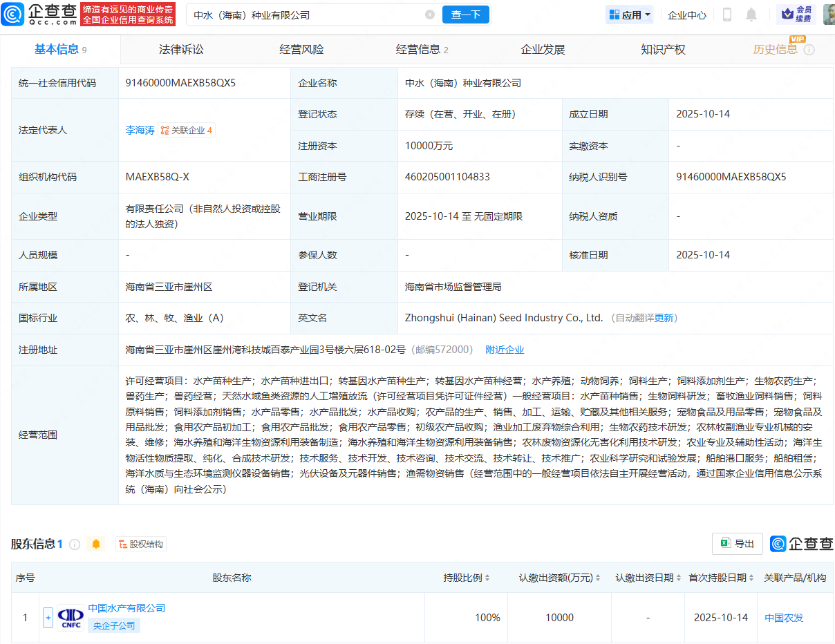Viewport: 835px width, 644px height.
Task: Click the info circle beside 股东信息
Action: click(75, 544)
